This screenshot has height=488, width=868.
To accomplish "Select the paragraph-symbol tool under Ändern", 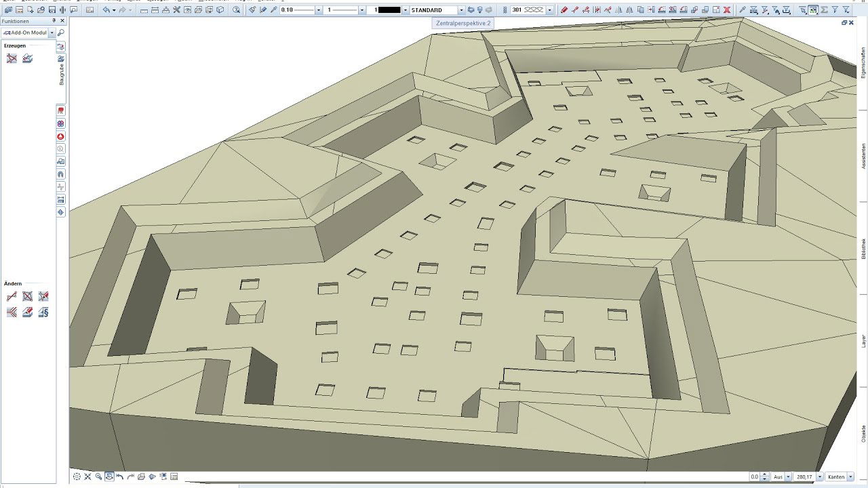I will coord(43,312).
